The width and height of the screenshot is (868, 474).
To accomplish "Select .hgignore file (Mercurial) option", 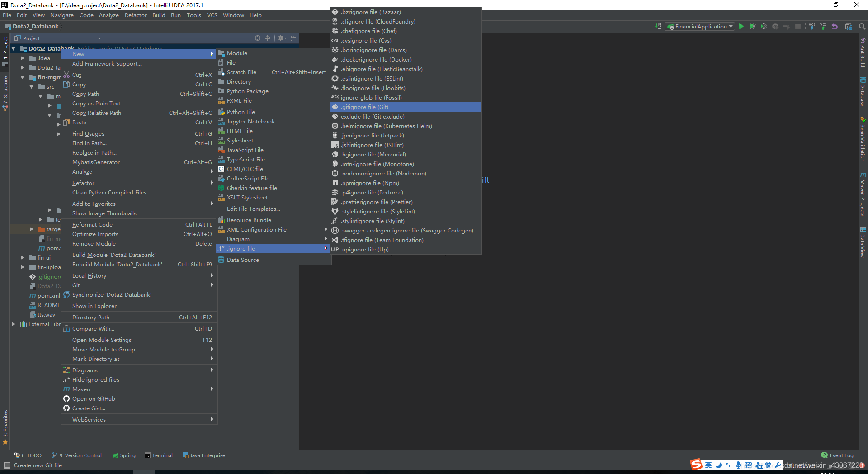I will pos(406,155).
